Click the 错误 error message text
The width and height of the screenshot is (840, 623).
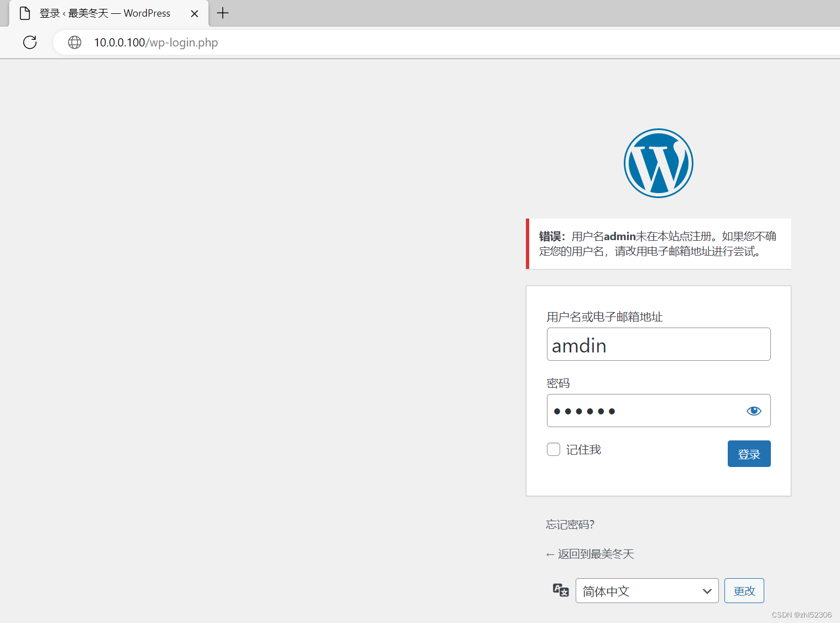(658, 244)
